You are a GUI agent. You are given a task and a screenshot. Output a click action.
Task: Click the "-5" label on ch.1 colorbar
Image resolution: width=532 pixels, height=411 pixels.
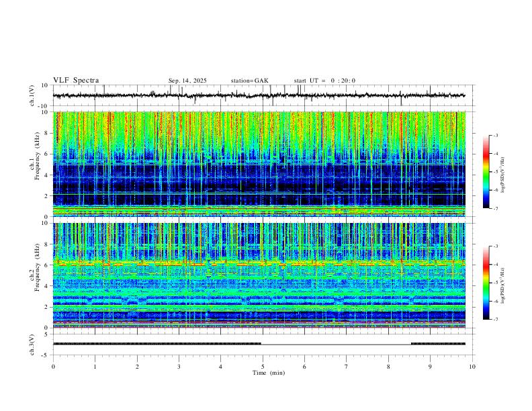coord(495,172)
